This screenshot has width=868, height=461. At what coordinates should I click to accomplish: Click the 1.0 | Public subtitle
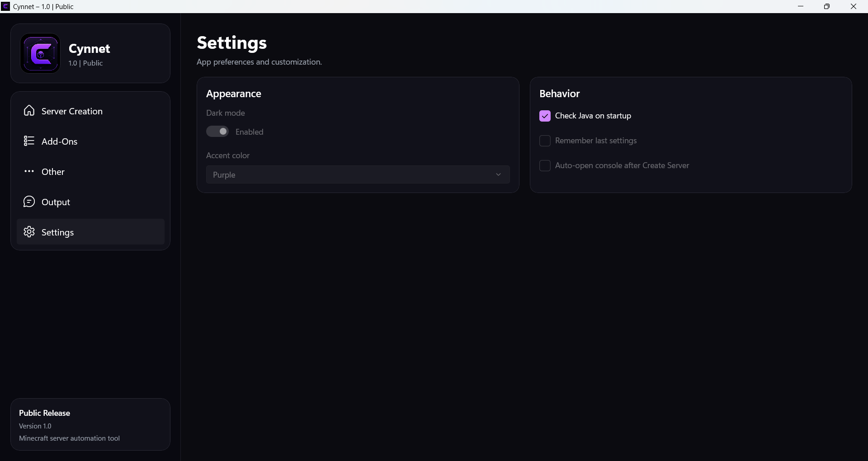[86, 63]
